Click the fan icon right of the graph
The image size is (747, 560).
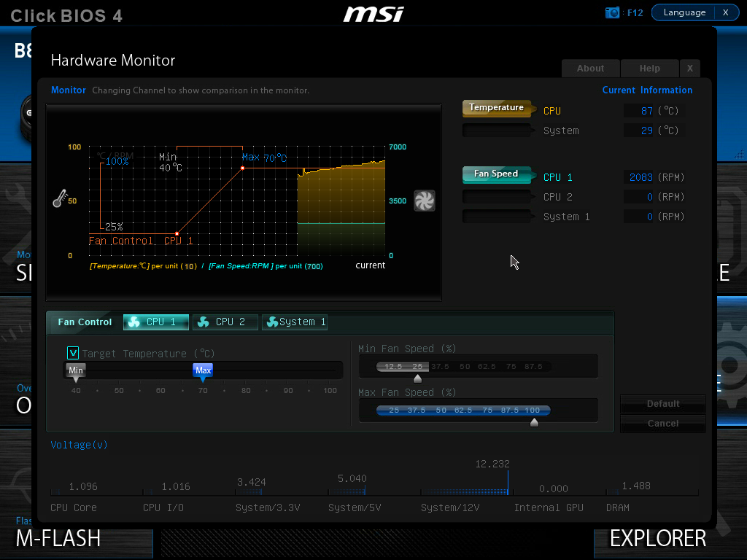pyautogui.click(x=424, y=201)
